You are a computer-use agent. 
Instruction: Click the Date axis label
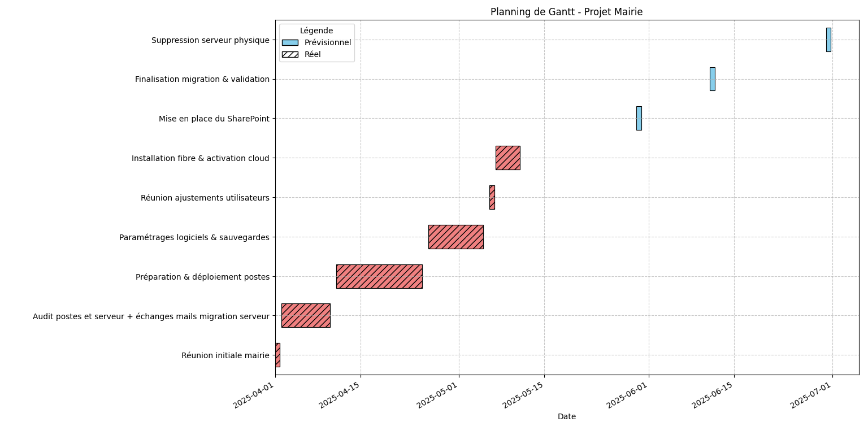point(566,416)
